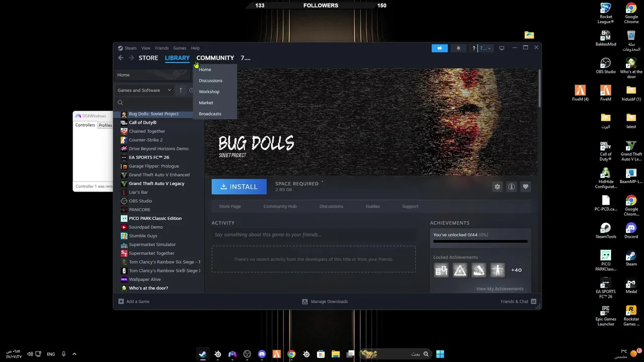Open Friends & Chat
Image resolution: width=644 pixels, height=362 pixels.
coord(518,302)
